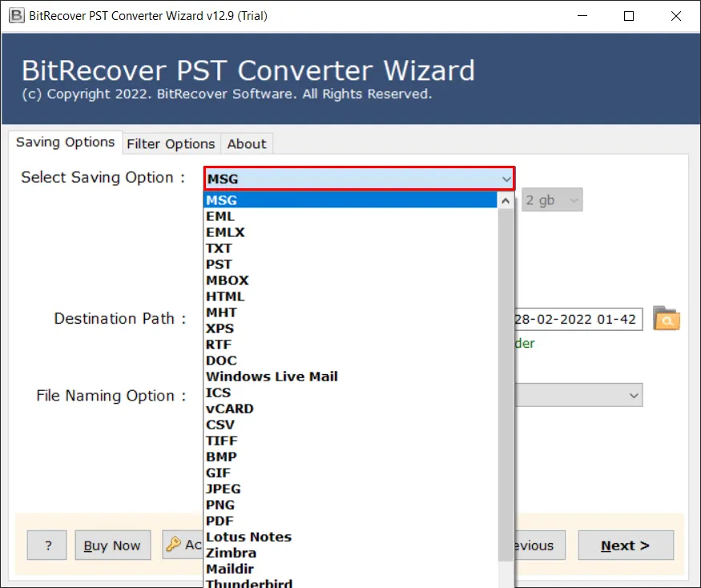This screenshot has height=588, width=701.
Task: Expand the Select Saving Option dropdown arrow
Action: pyautogui.click(x=506, y=179)
